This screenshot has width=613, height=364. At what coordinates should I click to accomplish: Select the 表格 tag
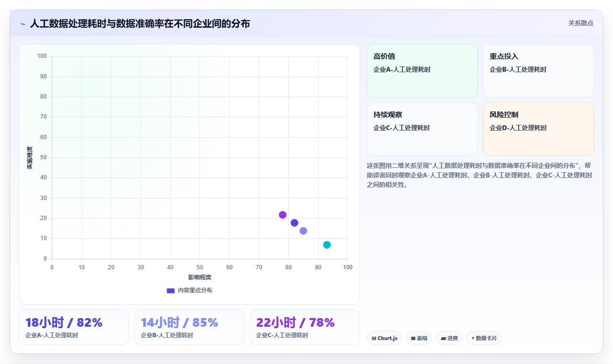tap(419, 338)
